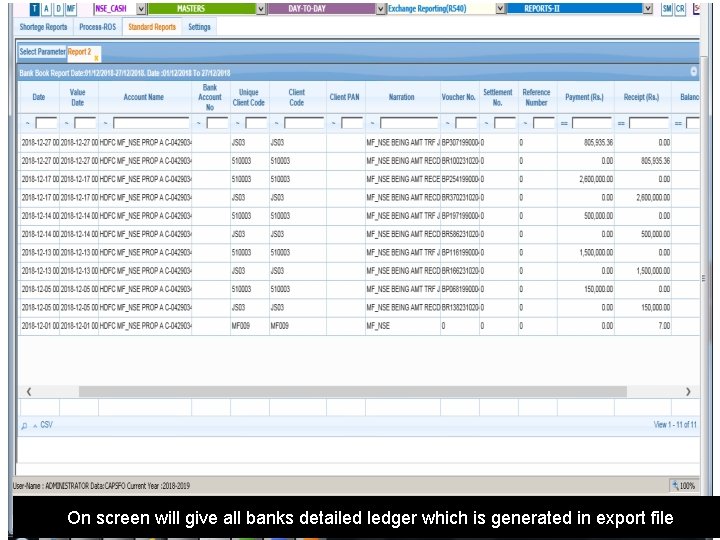The height and width of the screenshot is (540, 720).
Task: Open Settings tab
Action: [199, 27]
